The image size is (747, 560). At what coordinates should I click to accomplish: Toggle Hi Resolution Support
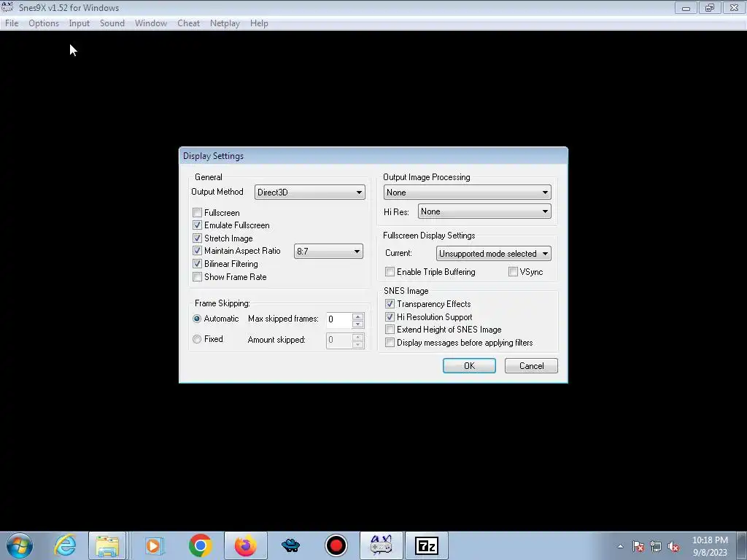[x=390, y=316]
